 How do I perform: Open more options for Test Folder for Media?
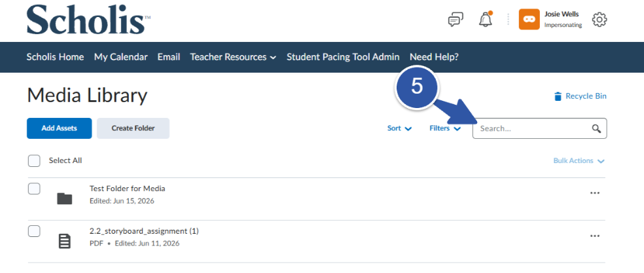point(595,193)
